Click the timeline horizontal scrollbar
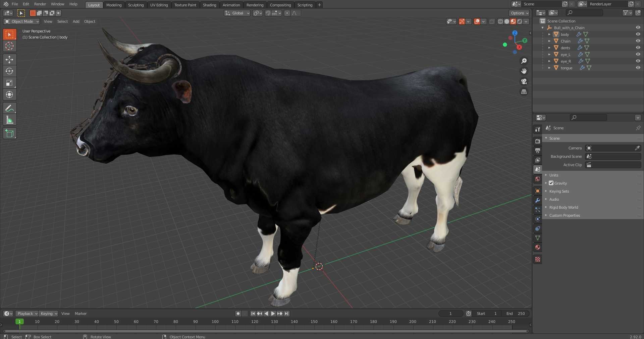This screenshot has width=644, height=339. click(266, 331)
